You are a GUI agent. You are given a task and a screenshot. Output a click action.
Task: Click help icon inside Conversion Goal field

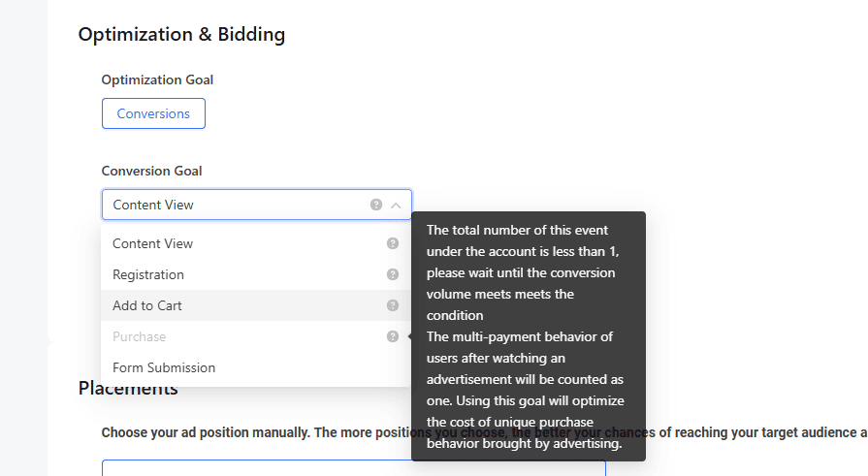tap(376, 206)
